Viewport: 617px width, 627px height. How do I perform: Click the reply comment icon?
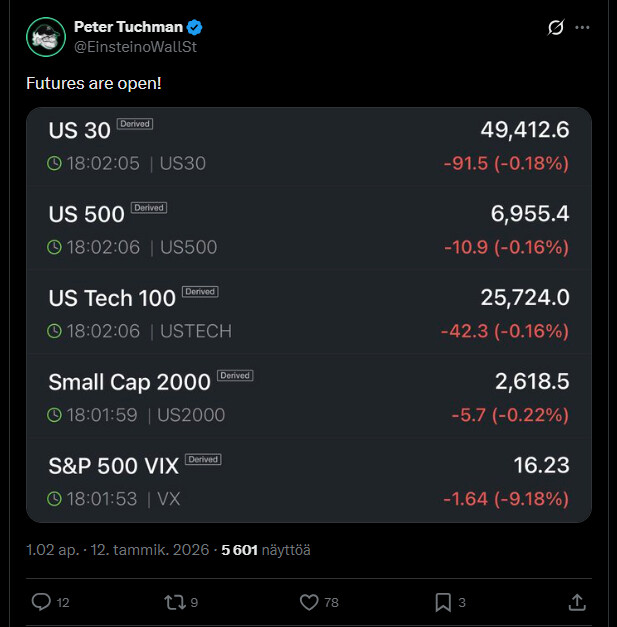(41, 602)
